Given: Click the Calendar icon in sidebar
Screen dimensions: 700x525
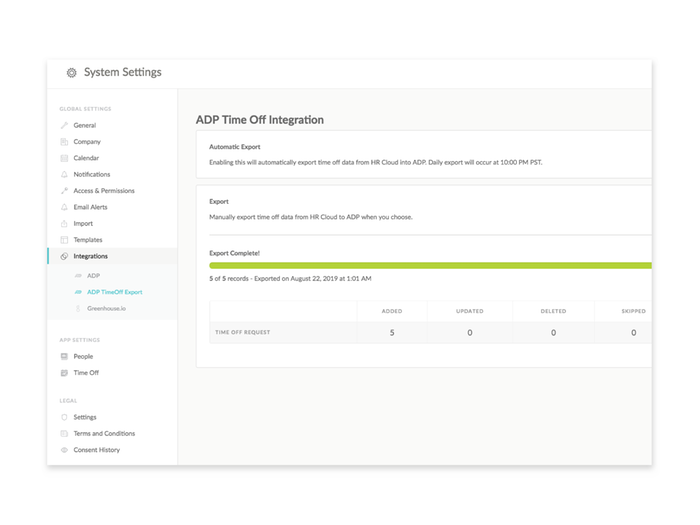Looking at the screenshot, I should click(x=64, y=158).
